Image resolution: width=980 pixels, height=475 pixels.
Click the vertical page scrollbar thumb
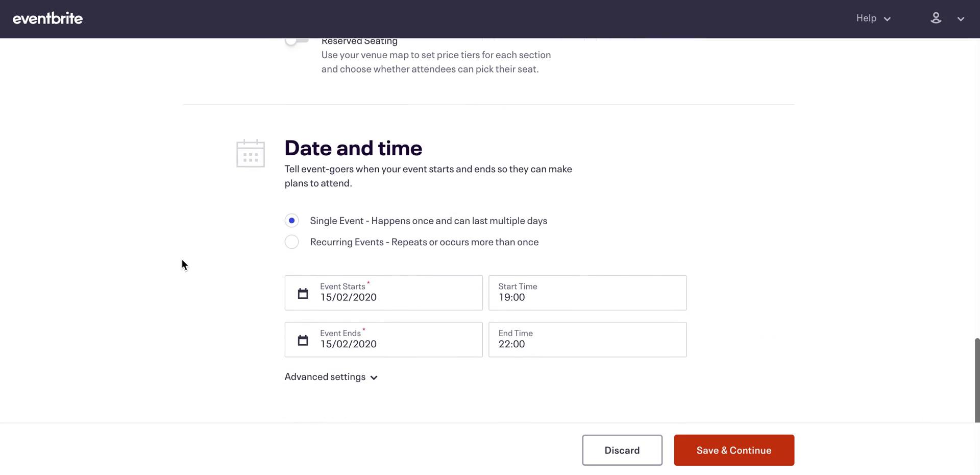click(x=977, y=380)
